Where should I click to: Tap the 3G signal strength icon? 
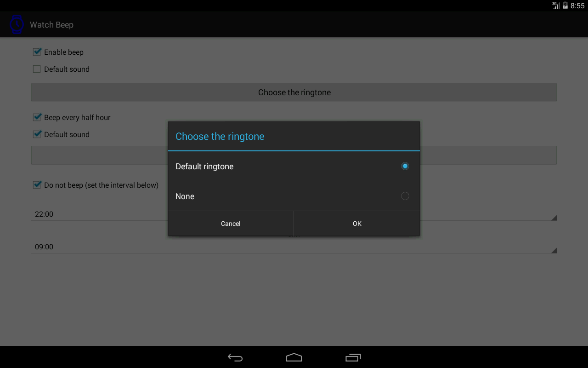[x=556, y=6]
